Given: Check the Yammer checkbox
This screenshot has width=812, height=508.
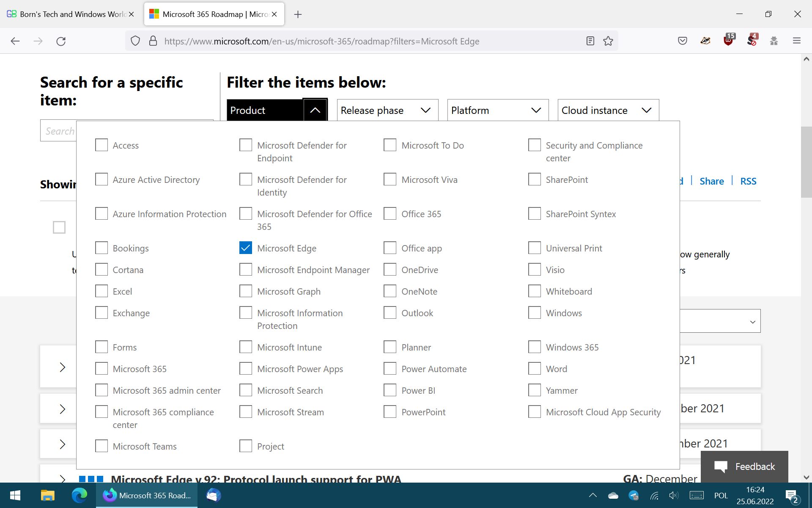Looking at the screenshot, I should click(535, 390).
